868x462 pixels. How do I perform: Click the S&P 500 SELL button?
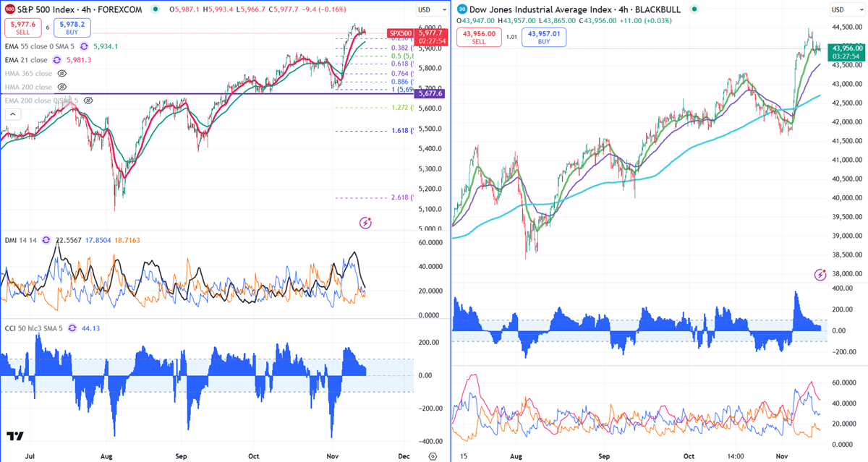pyautogui.click(x=22, y=27)
